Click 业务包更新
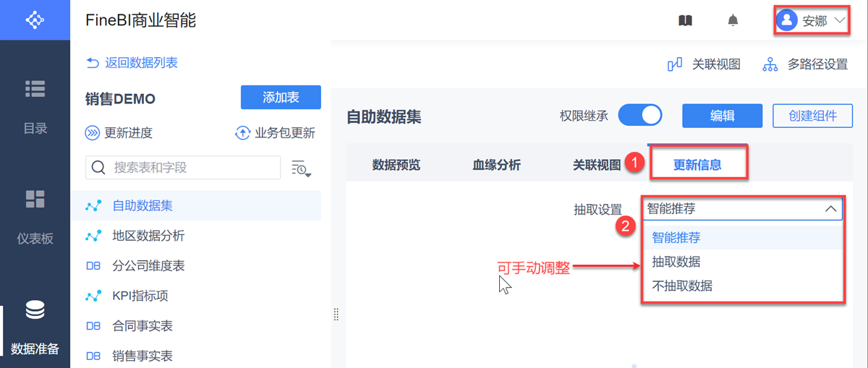The image size is (868, 368). 276,133
